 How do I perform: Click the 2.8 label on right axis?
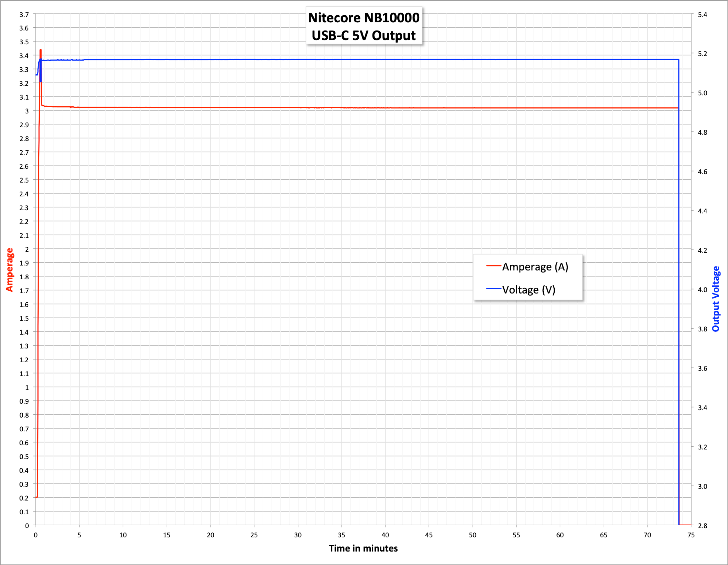tap(702, 526)
